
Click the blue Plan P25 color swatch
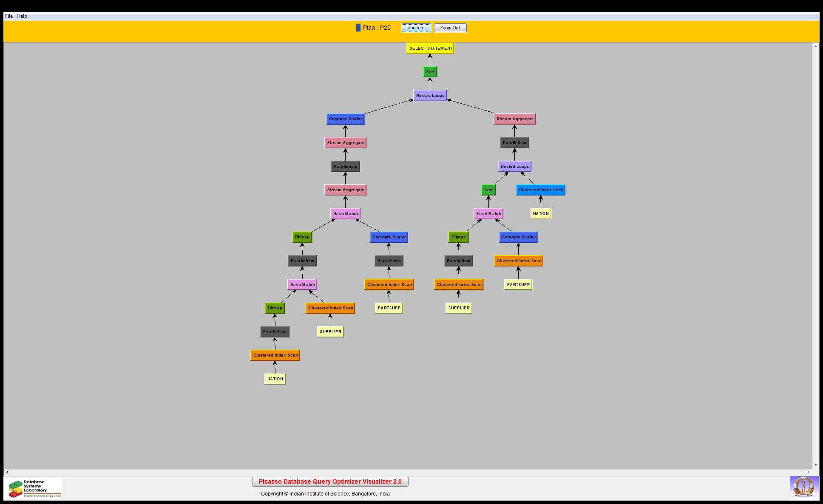(x=358, y=28)
